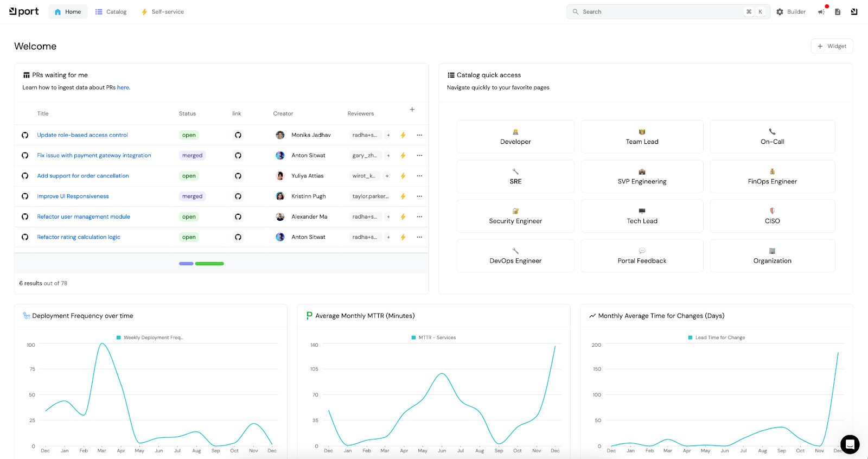Open the FinOps Engineer quick access card
868x459 pixels.
[772, 176]
